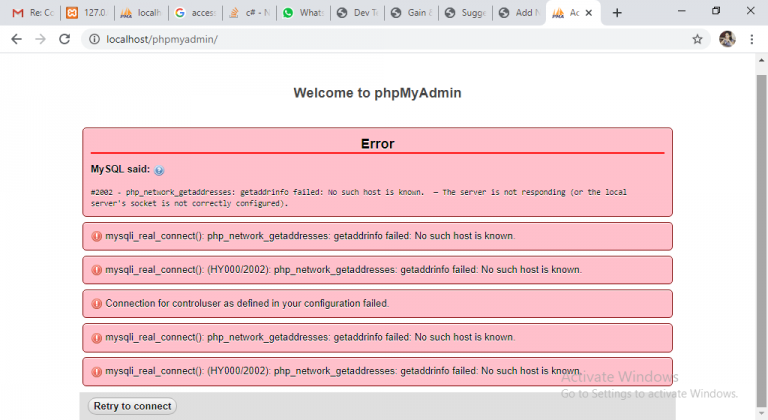Click the MySQL said help icon

tap(160, 171)
